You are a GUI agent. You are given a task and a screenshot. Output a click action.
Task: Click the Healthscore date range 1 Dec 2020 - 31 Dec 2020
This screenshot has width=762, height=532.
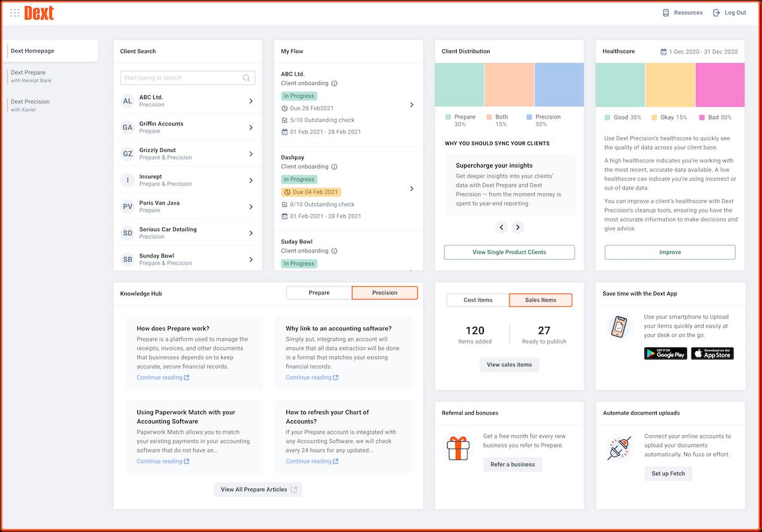(698, 51)
